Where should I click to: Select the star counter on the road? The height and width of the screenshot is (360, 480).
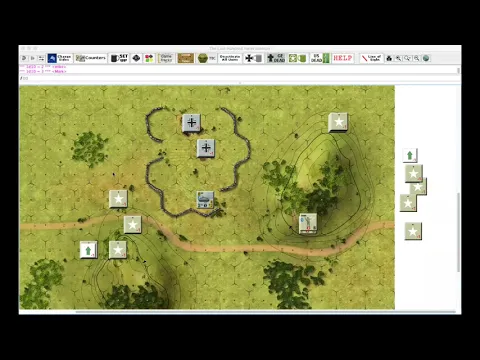coord(133,225)
